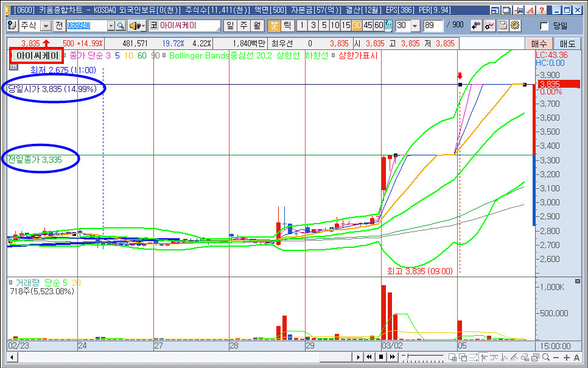This screenshot has height=368, width=588.
Task: Select the 60 minute interval
Action: (x=379, y=26)
